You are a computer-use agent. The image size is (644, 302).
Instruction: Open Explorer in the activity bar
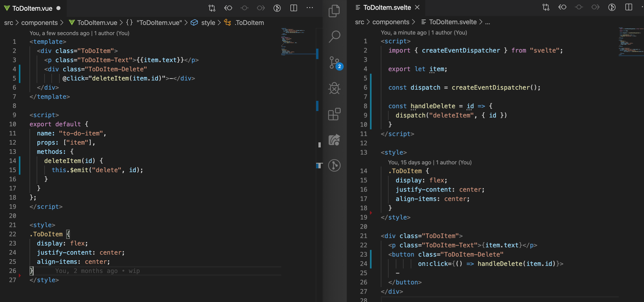334,11
